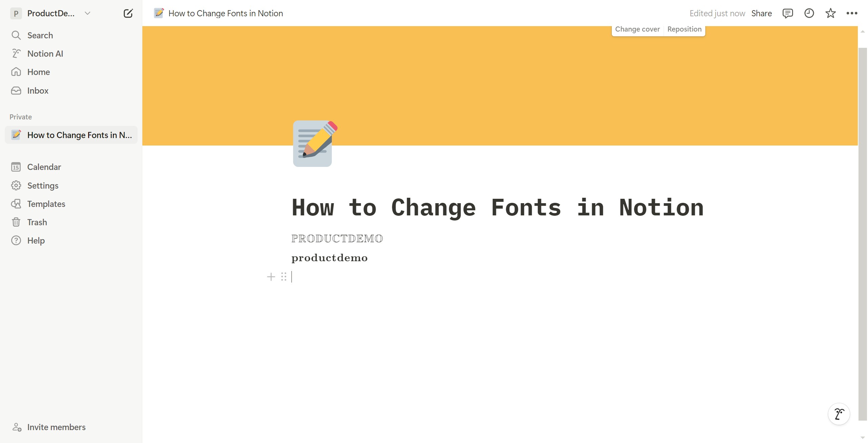Click the memo page icon emoji
Screen dimensions: 868x443
tap(315, 143)
